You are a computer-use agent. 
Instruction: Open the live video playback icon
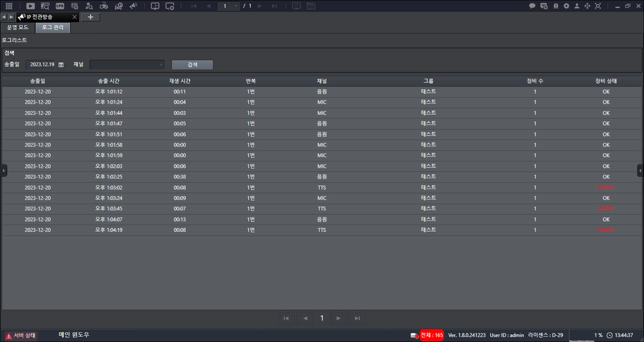[x=31, y=6]
